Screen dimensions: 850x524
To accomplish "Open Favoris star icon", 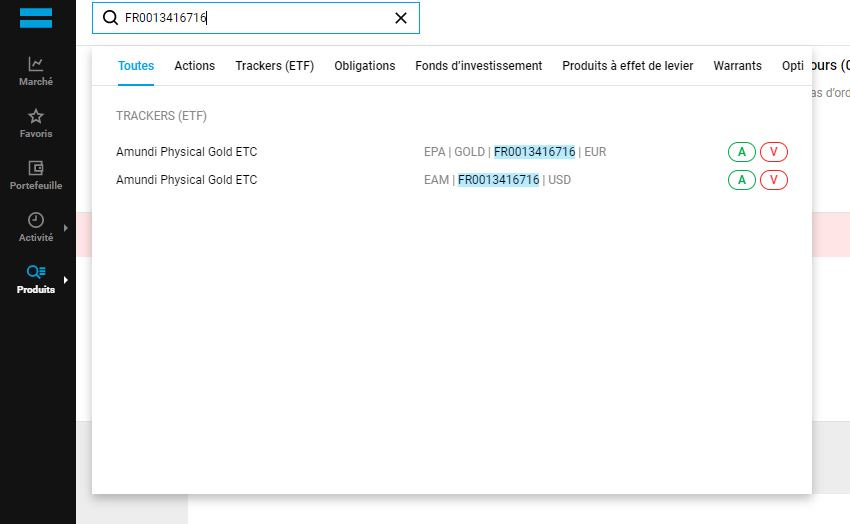I will (36, 116).
